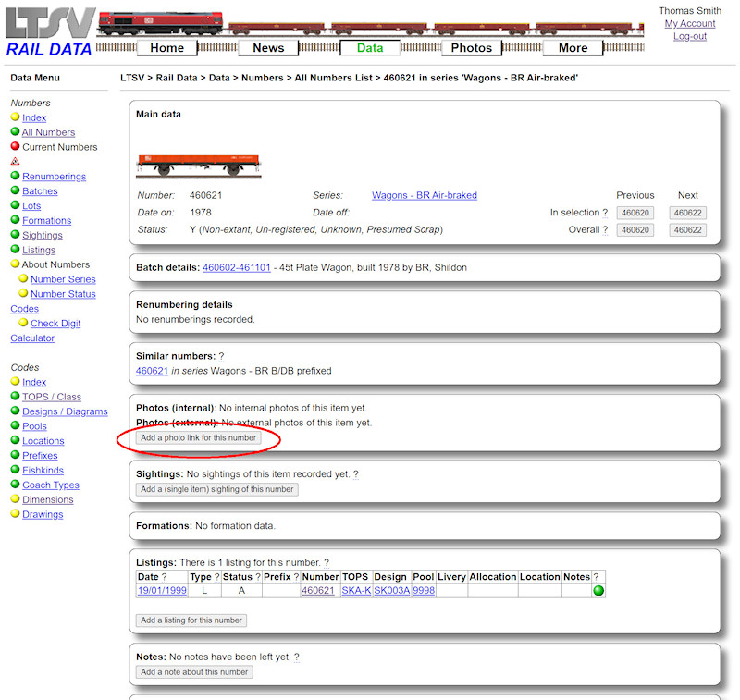Select Renumberings in the Data Menu
Viewport: 740px width, 700px height.
(54, 176)
